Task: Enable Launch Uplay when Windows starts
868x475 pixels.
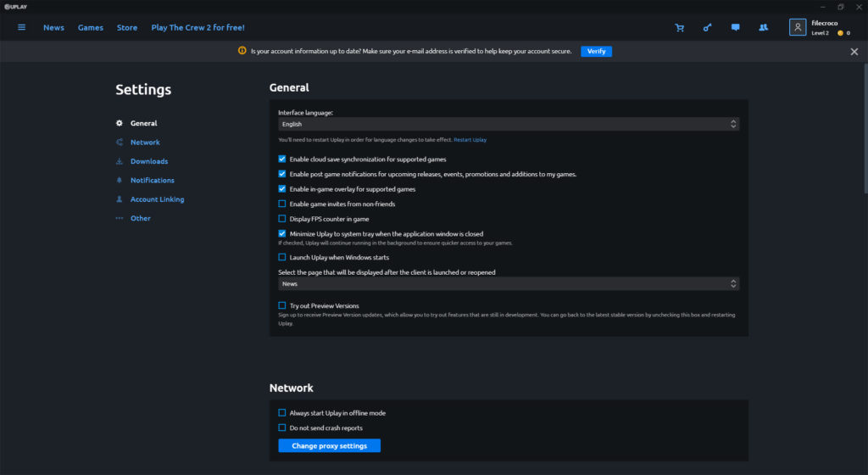Action: (x=281, y=257)
